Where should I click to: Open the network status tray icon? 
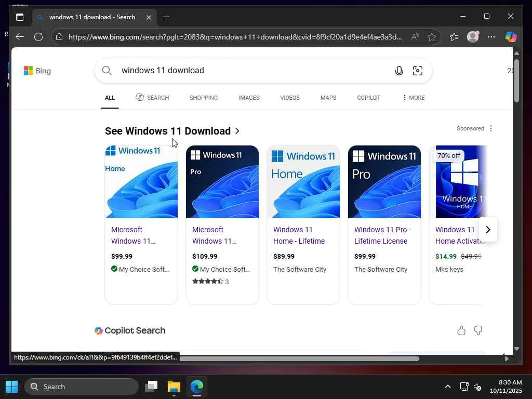click(x=464, y=387)
